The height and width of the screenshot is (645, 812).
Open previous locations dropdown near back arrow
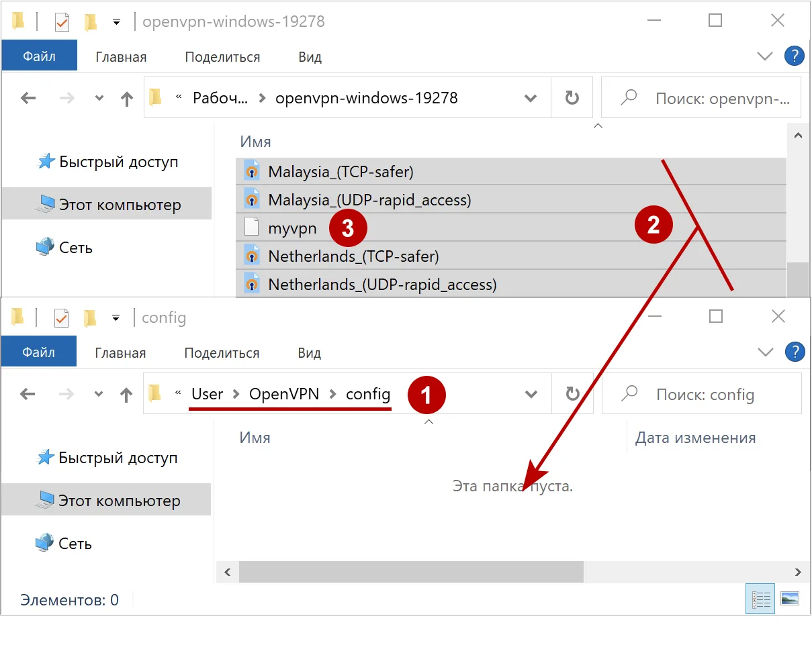[x=98, y=394]
